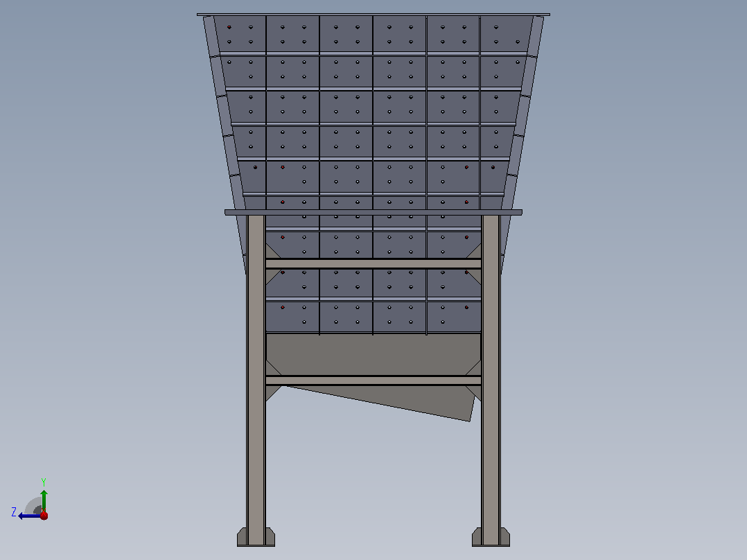This screenshot has height=560, width=747.
Task: Select the left vertical support leg of the frame
Action: tap(256, 380)
